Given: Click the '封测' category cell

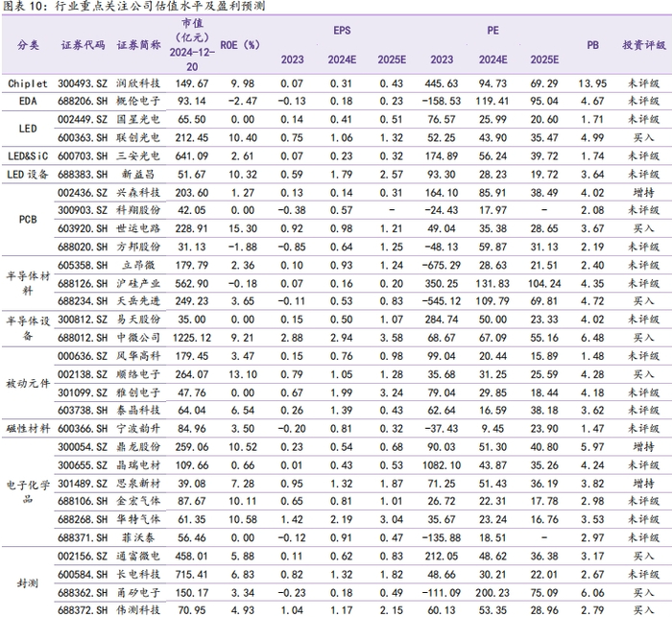Looking at the screenshot, I should pyautogui.click(x=28, y=583).
